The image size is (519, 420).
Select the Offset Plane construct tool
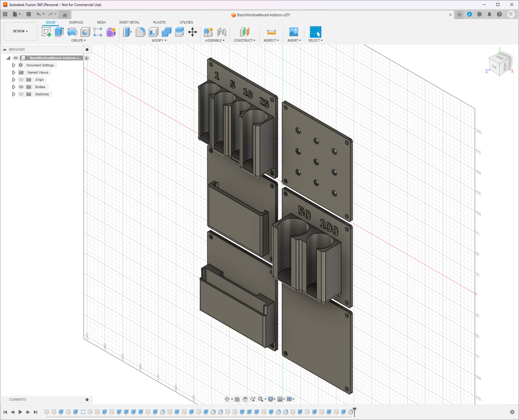[244, 32]
